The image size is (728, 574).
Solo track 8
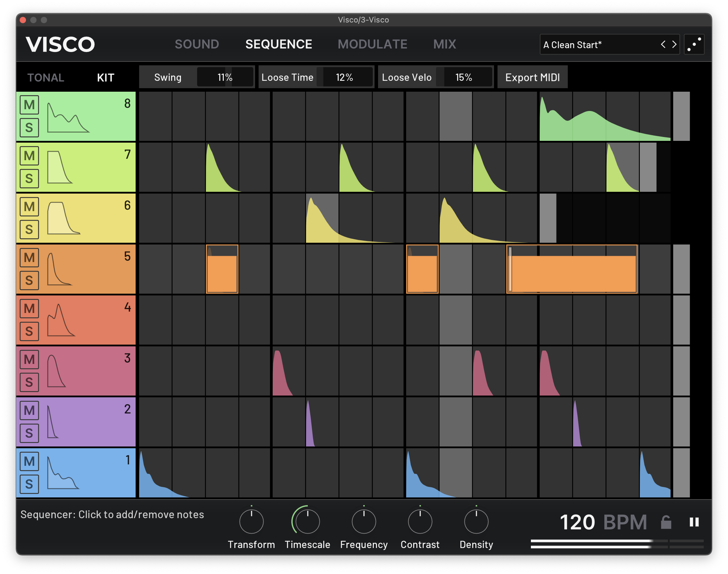point(29,128)
